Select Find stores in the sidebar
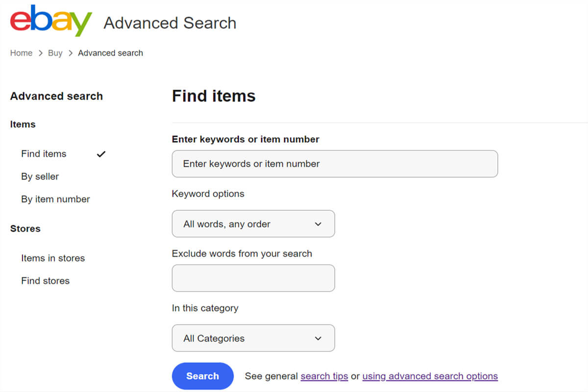Screen dimensions: 588x392 coord(45,281)
